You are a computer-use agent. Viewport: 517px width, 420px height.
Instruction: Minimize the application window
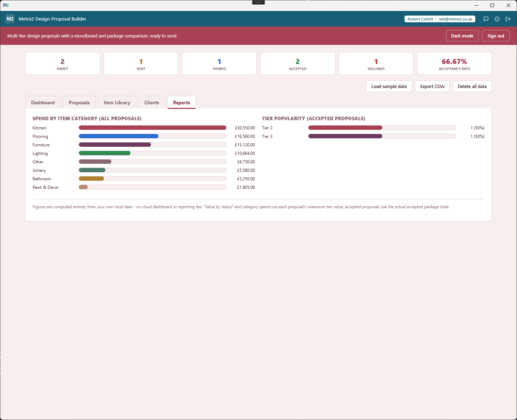coord(476,5)
